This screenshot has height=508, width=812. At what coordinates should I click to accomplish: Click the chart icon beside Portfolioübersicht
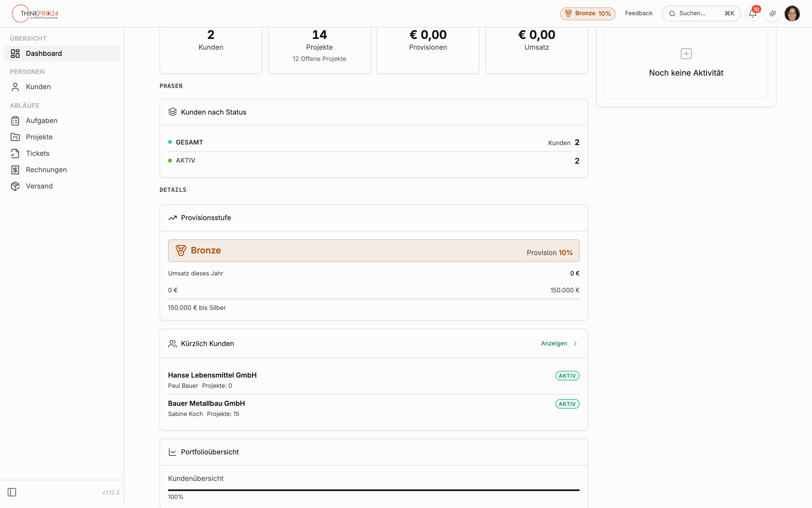[x=173, y=452]
